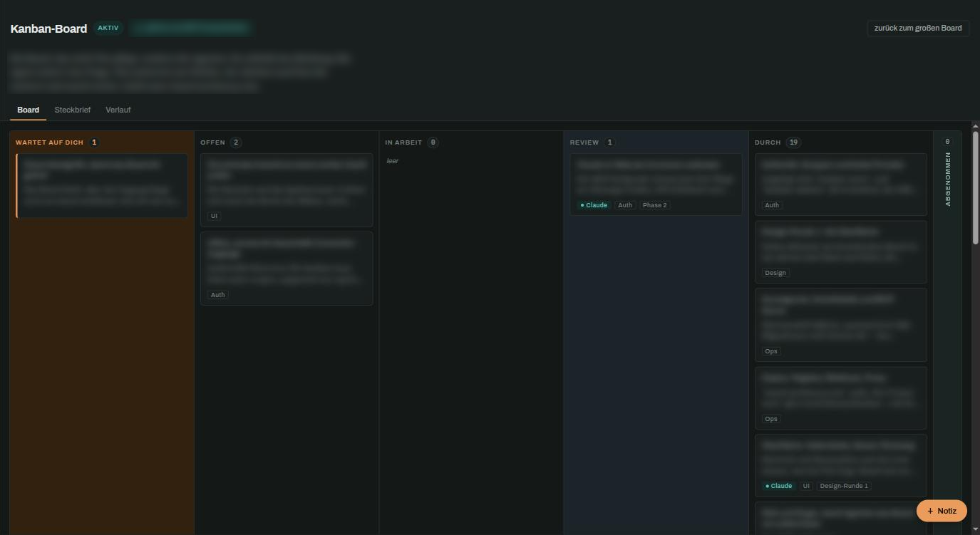Open the Offen card tagged UI
Viewport: 980px width, 535px height.
[x=287, y=189]
